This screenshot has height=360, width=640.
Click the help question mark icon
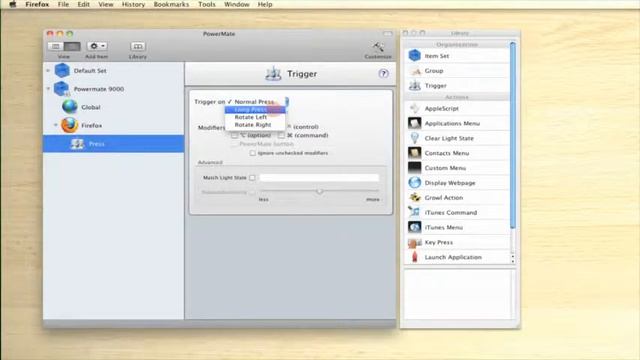[383, 73]
